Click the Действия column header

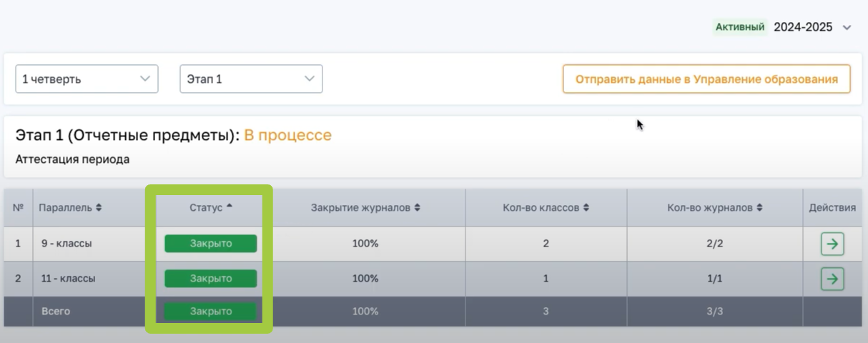[832, 208]
